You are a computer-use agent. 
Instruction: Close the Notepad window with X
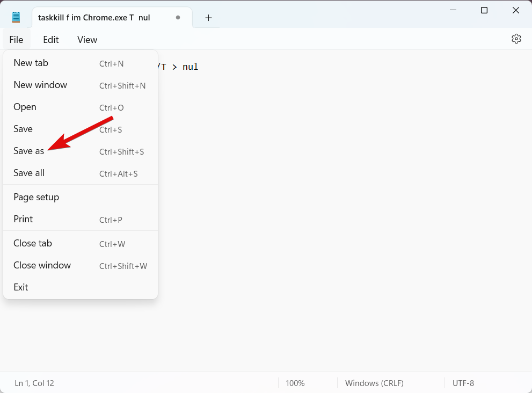click(515, 10)
